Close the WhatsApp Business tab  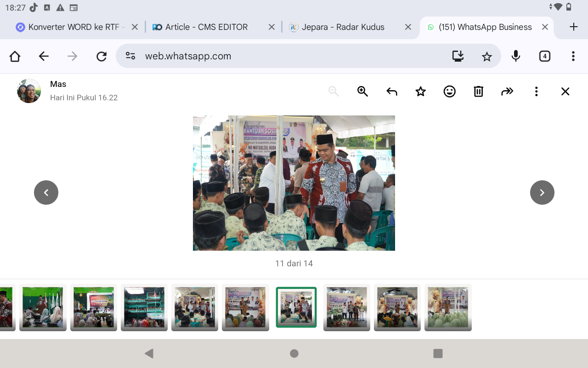pyautogui.click(x=545, y=27)
